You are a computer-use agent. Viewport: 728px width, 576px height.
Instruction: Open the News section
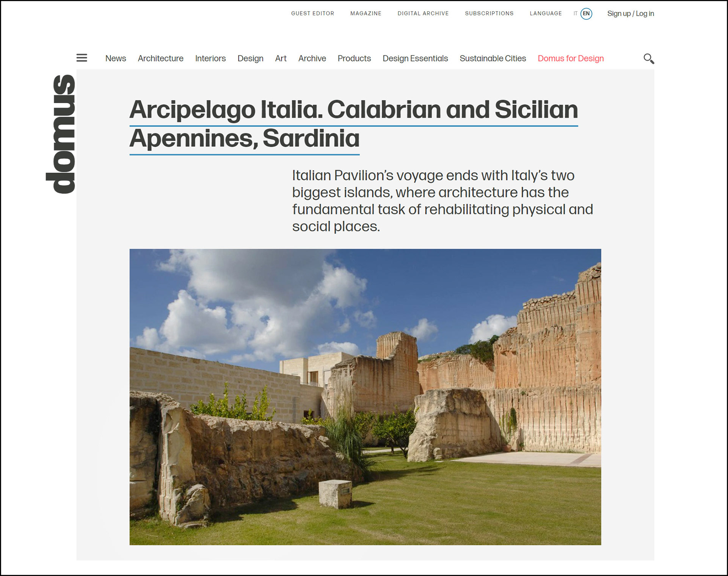click(116, 58)
